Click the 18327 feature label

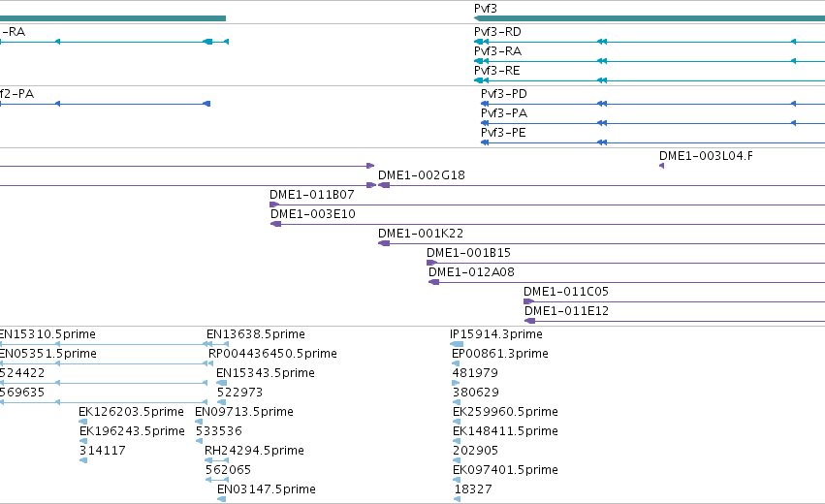[473, 489]
